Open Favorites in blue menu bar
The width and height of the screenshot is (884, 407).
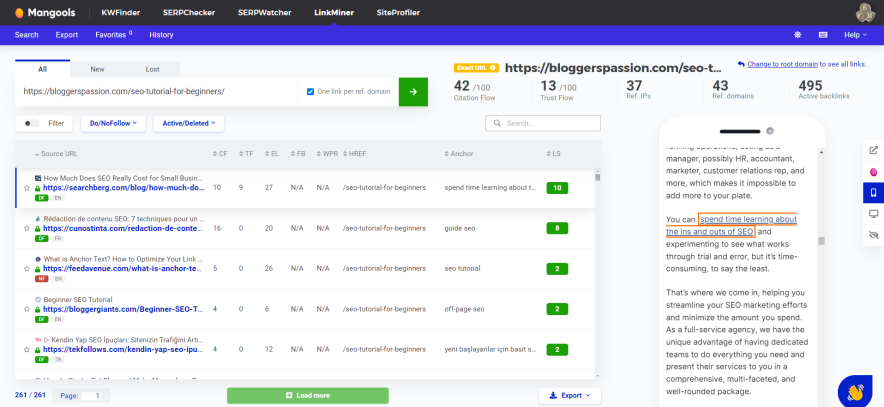pyautogui.click(x=114, y=35)
